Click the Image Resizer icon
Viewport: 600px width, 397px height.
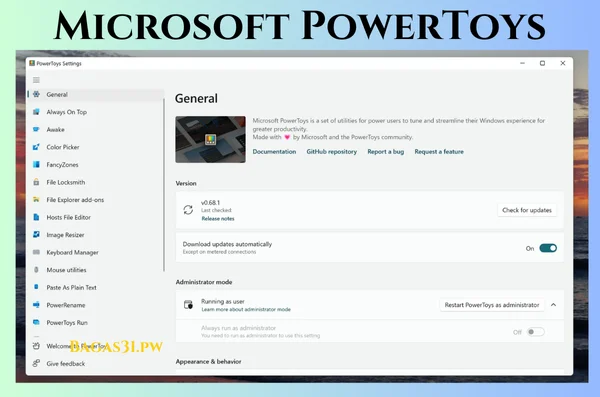(x=36, y=235)
